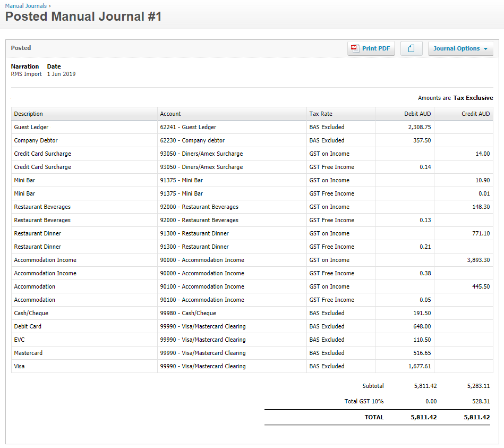Click the 5,283.11 credit subtotal
Viewport: 504px width, 448px height.
pos(479,386)
